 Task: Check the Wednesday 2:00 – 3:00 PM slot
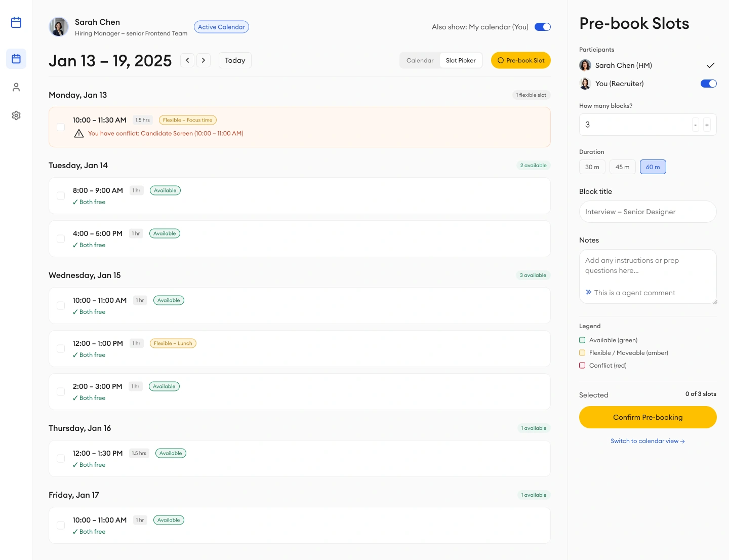pyautogui.click(x=61, y=391)
